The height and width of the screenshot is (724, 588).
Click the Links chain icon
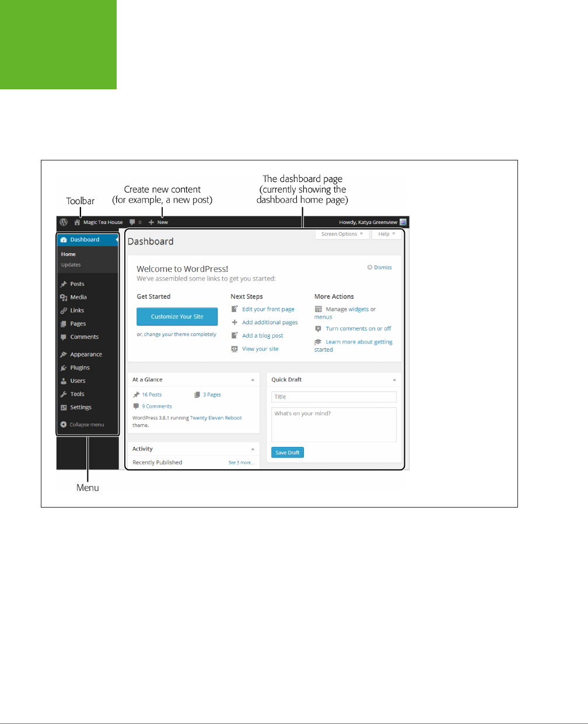tap(64, 311)
